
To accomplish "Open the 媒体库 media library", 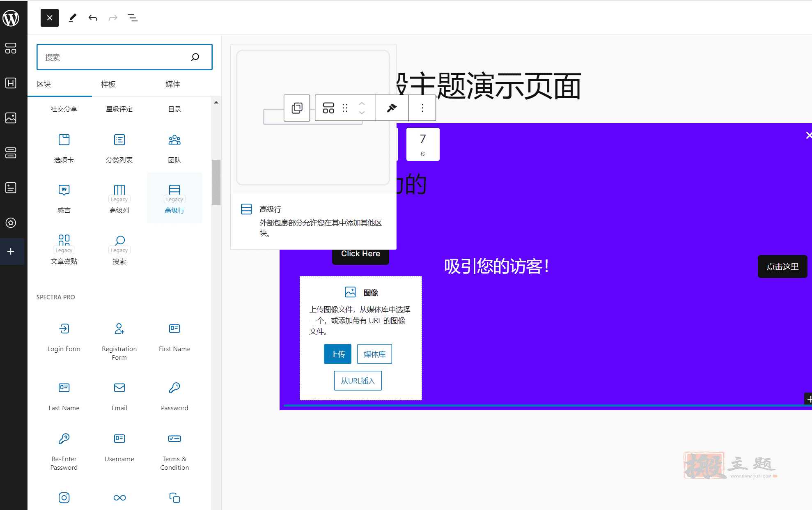I will [374, 354].
